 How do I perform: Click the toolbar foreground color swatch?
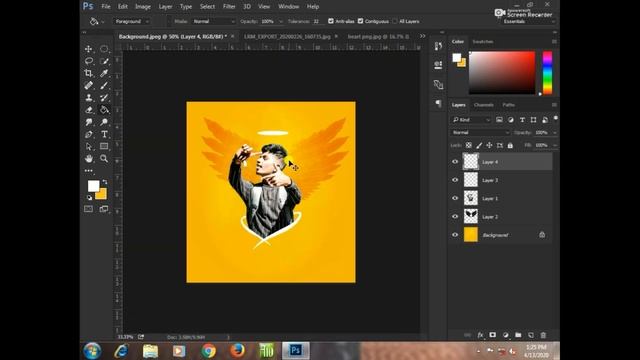[93, 186]
